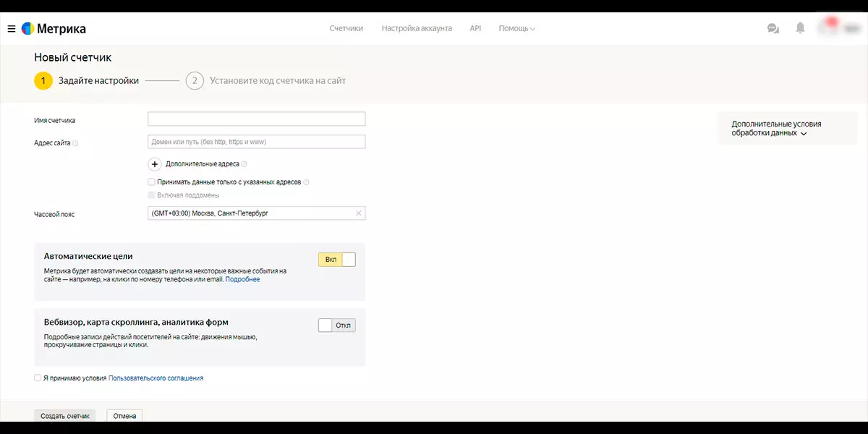Click the Новый счетчик heading
The image size is (868, 434).
pos(72,57)
